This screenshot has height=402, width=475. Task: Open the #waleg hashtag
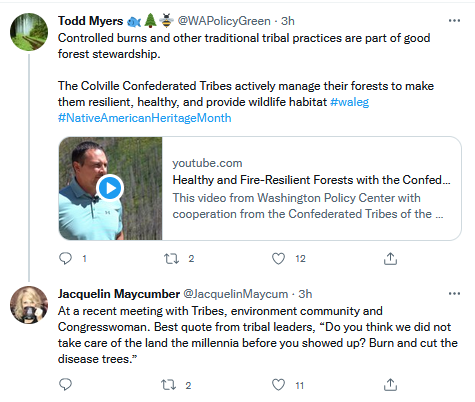(x=349, y=102)
